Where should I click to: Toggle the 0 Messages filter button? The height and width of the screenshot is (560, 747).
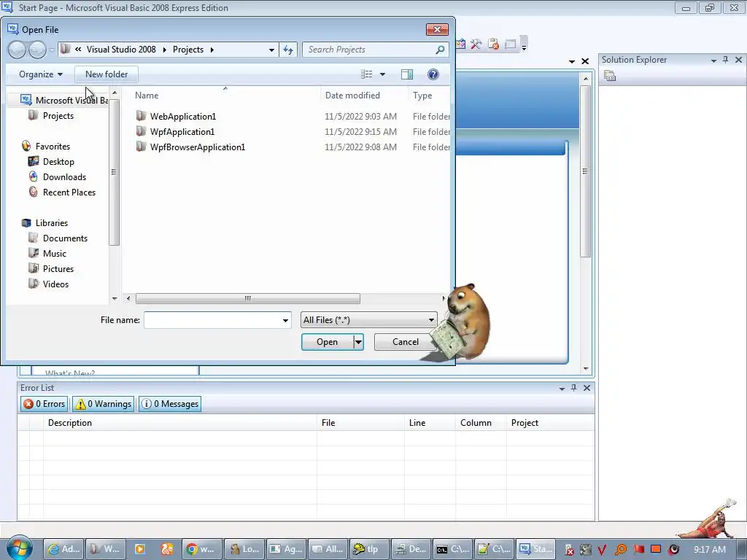click(170, 404)
